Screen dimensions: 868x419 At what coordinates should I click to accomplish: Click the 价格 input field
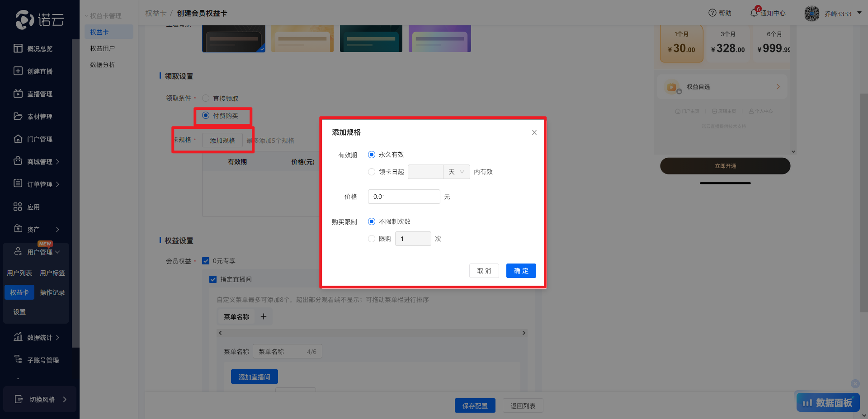coord(404,197)
